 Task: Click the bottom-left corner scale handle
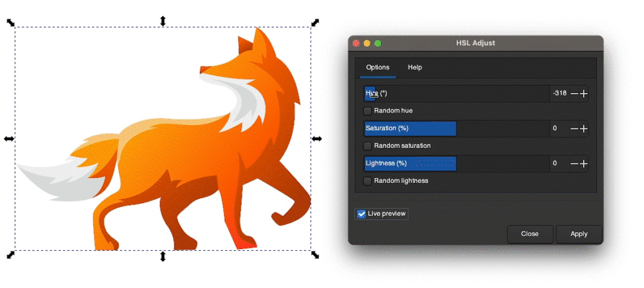11,255
